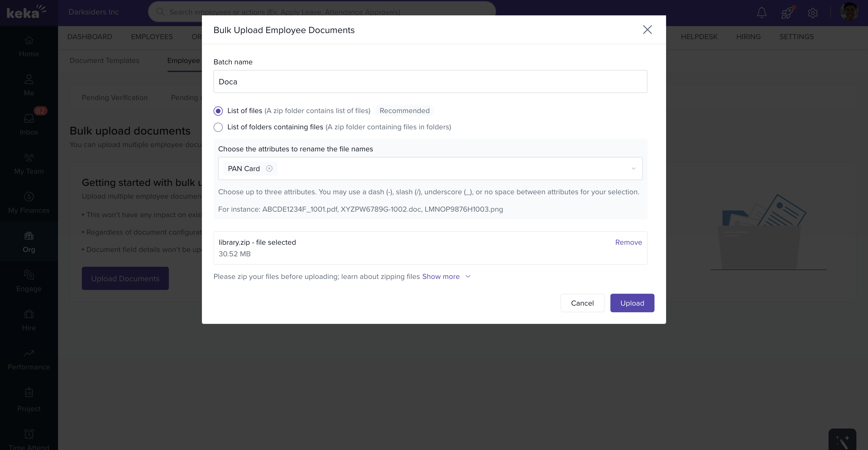Screen dimensions: 868x450
Task: Open the HELPDESK tab
Action: coord(699,37)
